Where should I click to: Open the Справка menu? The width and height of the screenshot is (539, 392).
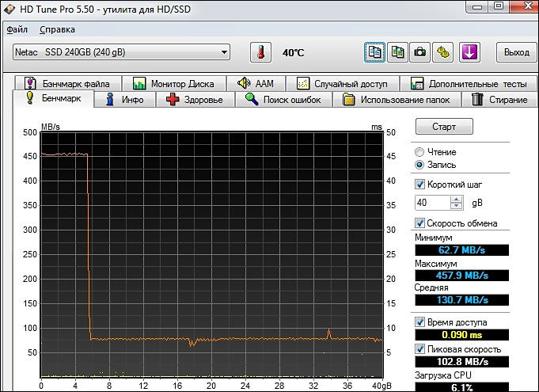tap(57, 29)
